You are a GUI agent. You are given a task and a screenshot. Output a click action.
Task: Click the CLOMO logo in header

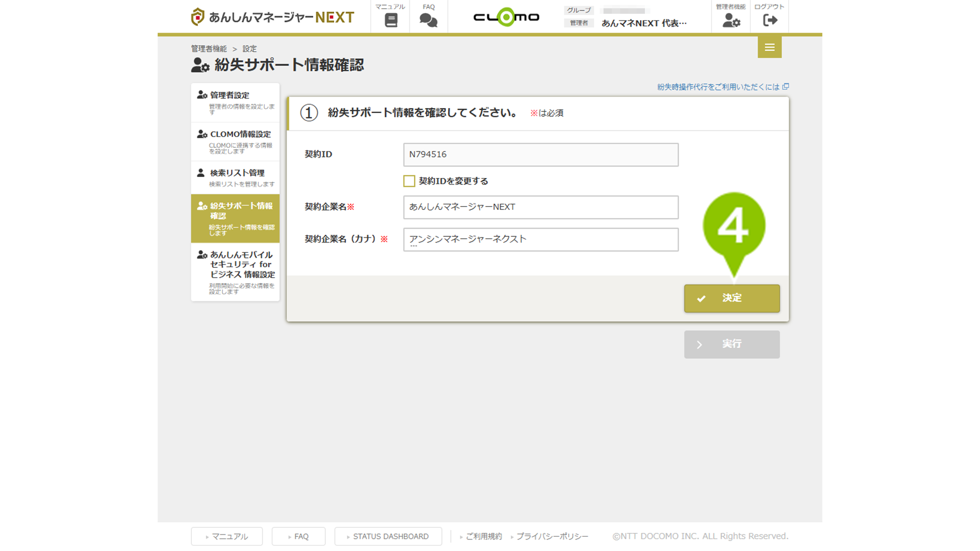[506, 17]
